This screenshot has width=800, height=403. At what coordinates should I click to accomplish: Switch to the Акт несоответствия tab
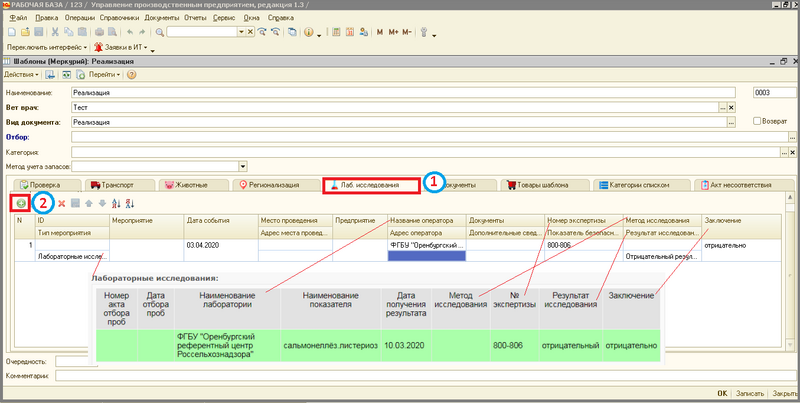740,185
